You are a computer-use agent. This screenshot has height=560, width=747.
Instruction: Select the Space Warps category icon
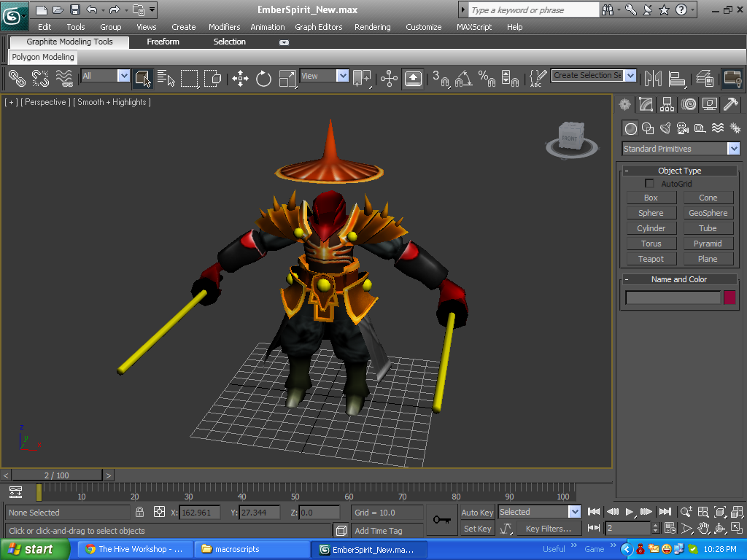[718, 128]
